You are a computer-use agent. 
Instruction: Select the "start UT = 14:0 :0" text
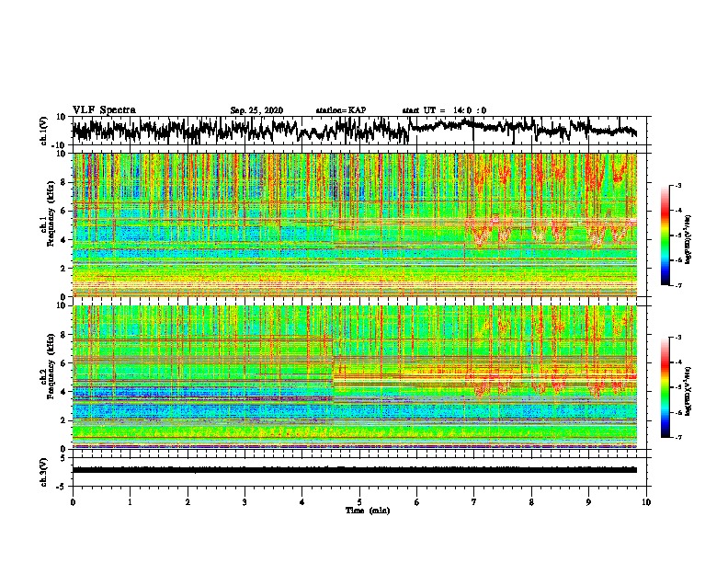point(444,110)
